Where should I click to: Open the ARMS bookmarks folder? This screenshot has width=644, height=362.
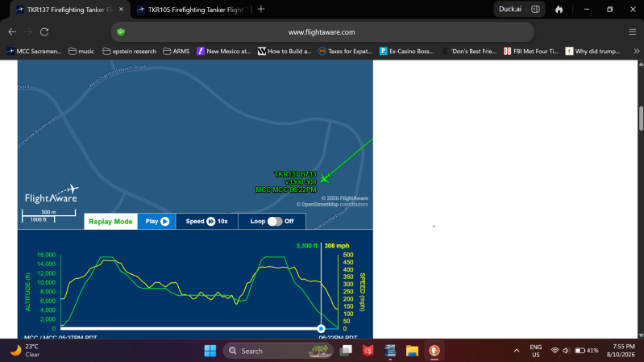tap(177, 51)
